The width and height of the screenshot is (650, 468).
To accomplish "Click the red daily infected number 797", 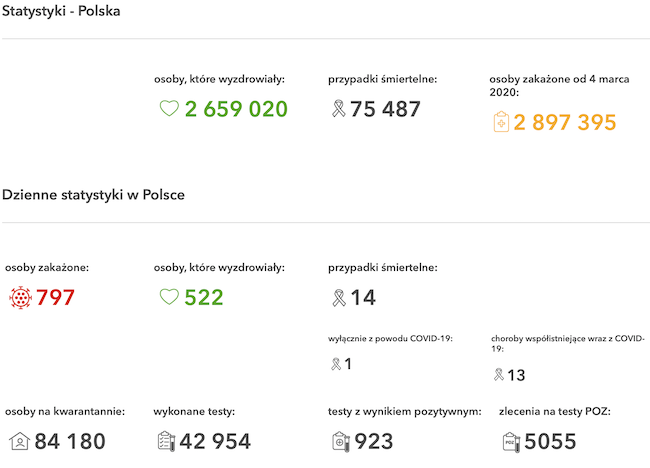I will [x=55, y=297].
